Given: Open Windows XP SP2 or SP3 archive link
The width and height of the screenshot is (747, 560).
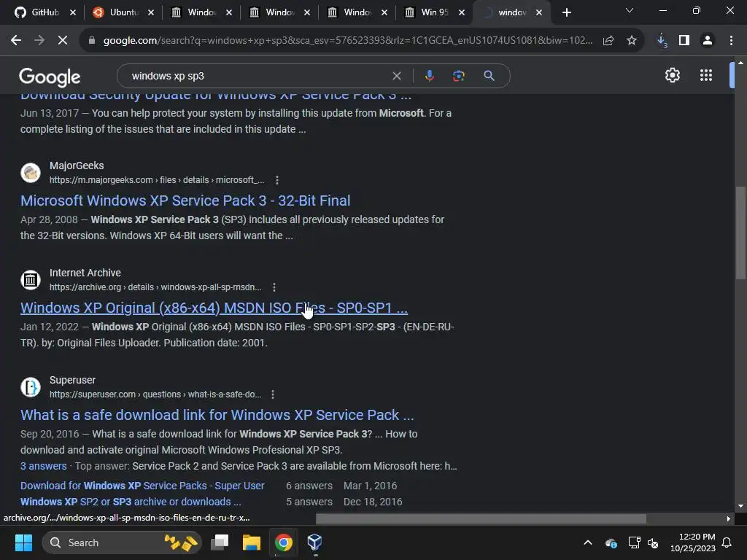Looking at the screenshot, I should coord(131,502).
